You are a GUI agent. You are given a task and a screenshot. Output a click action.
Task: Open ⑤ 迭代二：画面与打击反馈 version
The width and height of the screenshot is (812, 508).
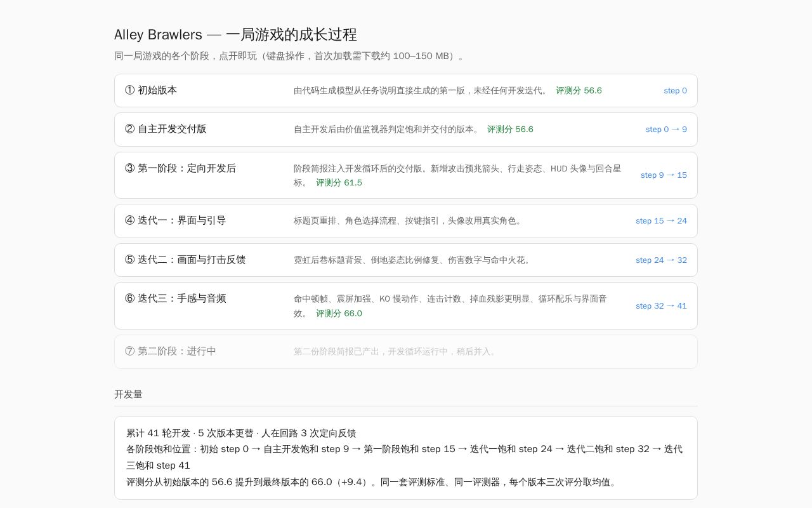[x=406, y=260]
